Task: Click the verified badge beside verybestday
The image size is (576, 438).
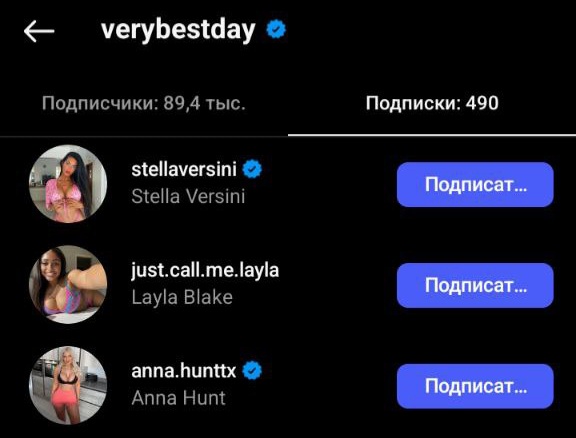Action: (x=276, y=29)
